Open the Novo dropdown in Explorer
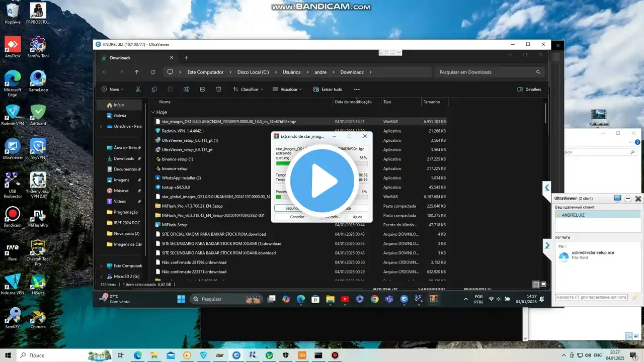Screen dimensions: 644x362 [x=112, y=89]
